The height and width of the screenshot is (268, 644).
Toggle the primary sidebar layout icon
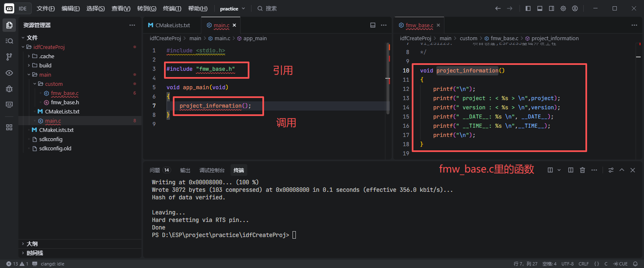pos(528,8)
